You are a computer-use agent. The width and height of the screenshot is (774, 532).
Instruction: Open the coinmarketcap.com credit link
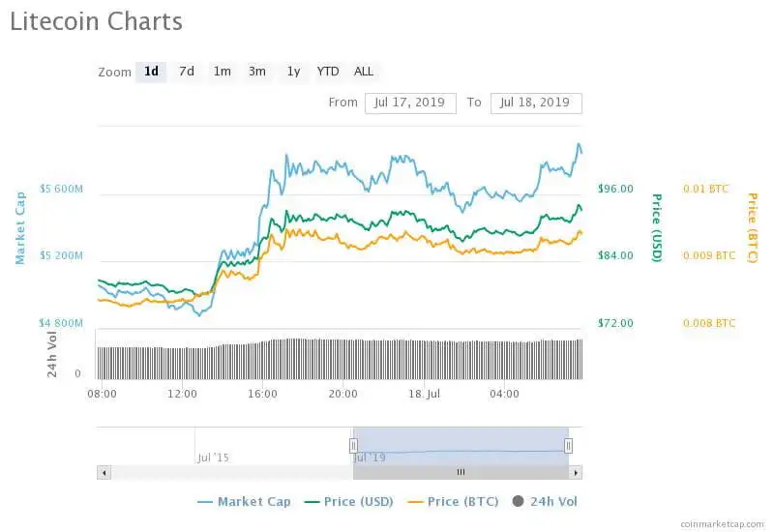point(722,522)
